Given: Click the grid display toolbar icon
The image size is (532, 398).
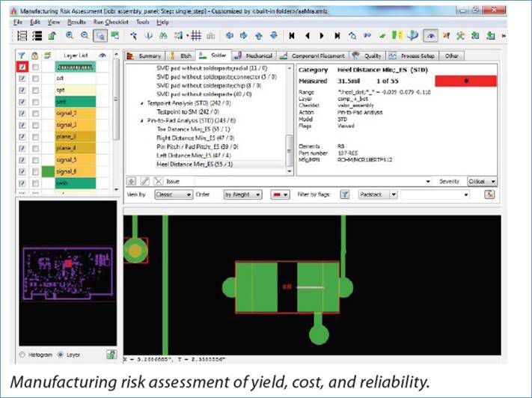Looking at the screenshot, I should 195,35.
